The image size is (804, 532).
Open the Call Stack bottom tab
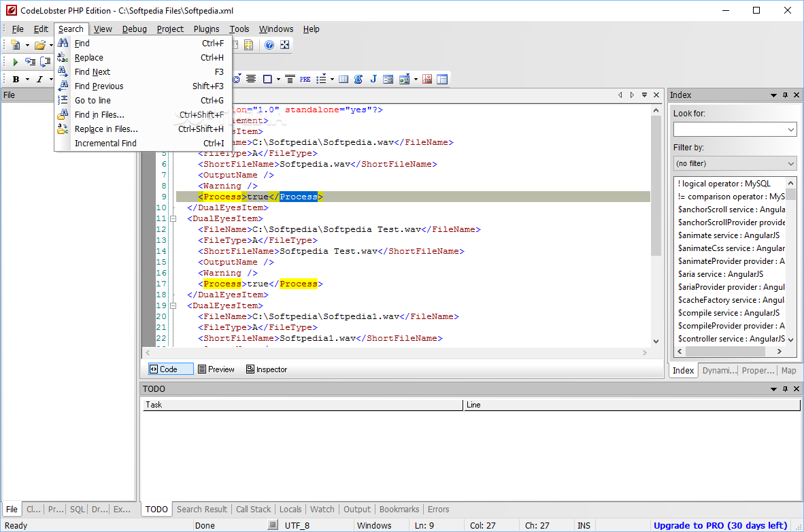[x=253, y=510]
